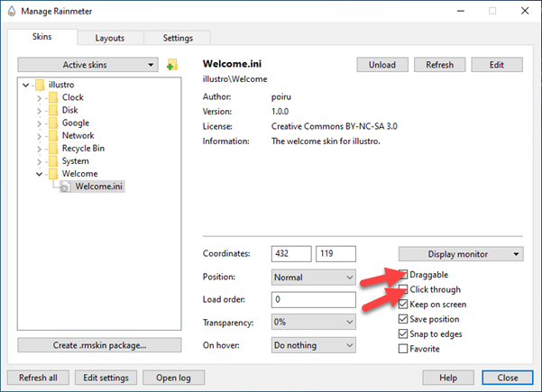
Task: Switch to the Layouts tab
Action: 110,38
